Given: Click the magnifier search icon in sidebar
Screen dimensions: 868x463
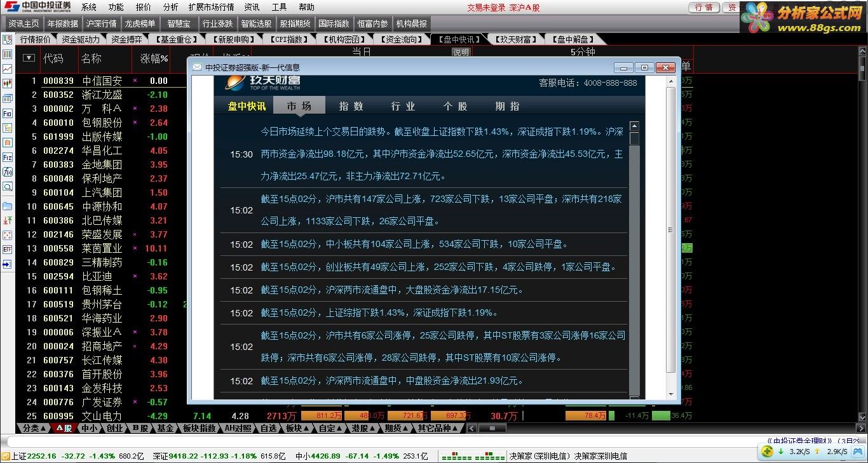Looking at the screenshot, I should click(x=7, y=187).
